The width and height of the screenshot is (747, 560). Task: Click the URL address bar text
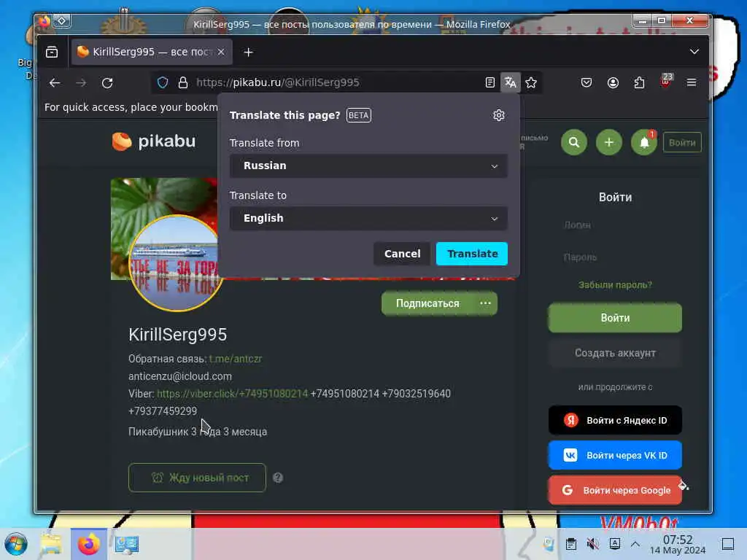pyautogui.click(x=278, y=82)
